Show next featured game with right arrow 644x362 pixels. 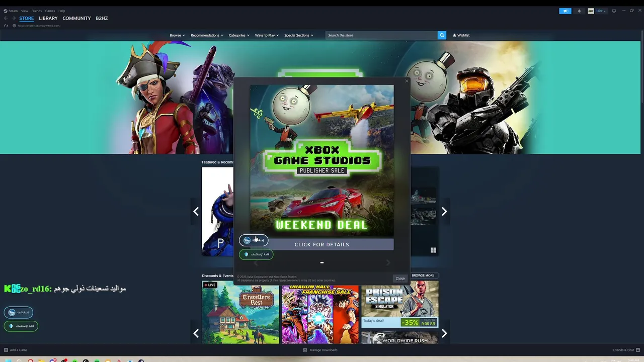(x=444, y=212)
